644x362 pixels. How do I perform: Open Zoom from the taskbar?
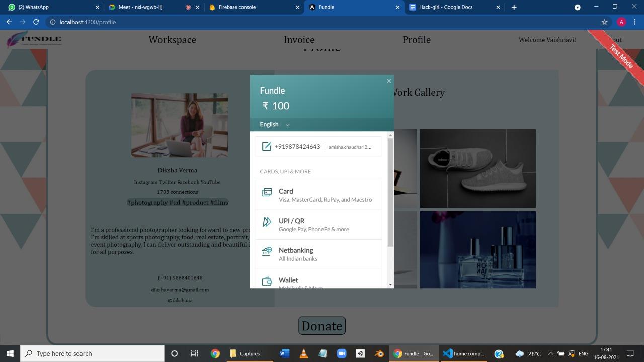tap(342, 353)
